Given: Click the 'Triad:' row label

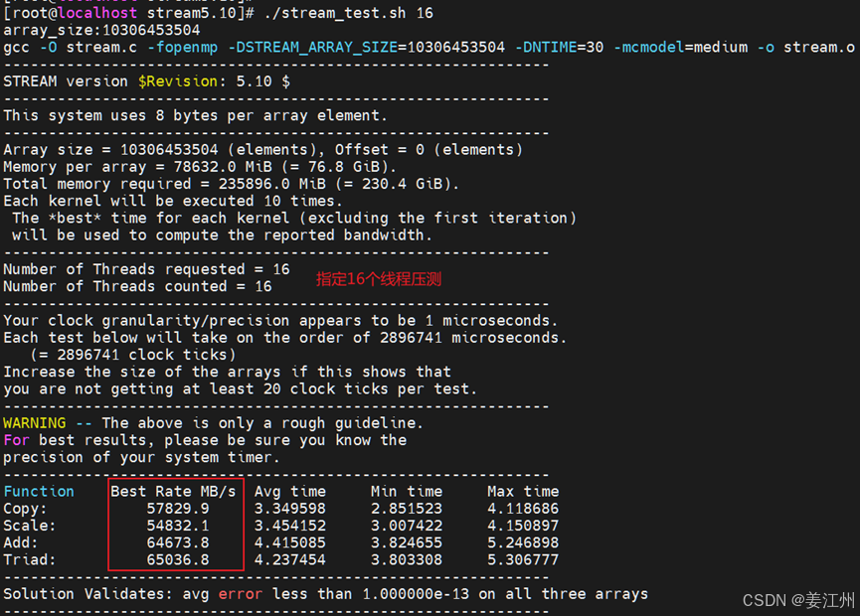Looking at the screenshot, I should click(x=30, y=559).
